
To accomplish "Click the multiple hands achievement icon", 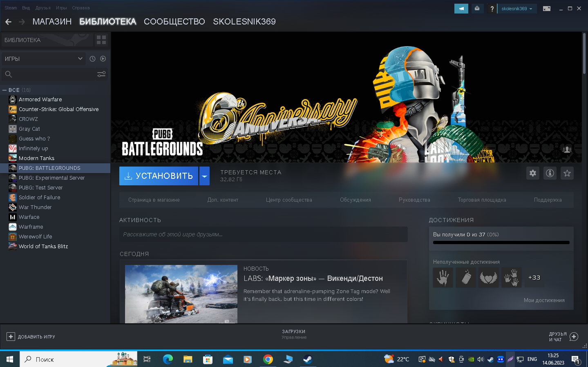I will pos(512,278).
